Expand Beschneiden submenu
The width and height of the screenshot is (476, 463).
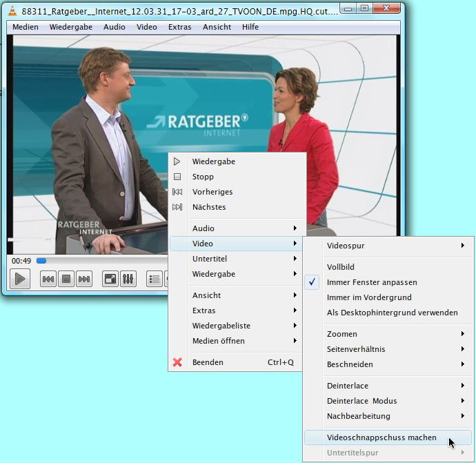[x=388, y=364]
